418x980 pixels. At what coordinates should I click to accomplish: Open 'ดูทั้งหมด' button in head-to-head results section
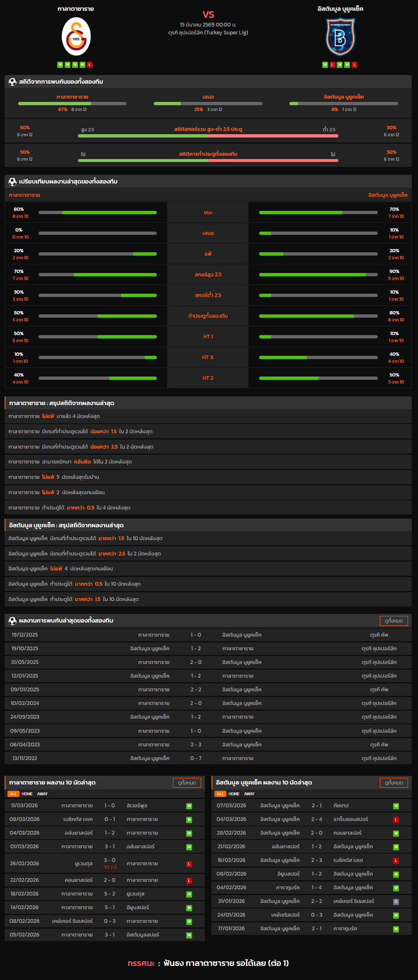[x=394, y=621]
